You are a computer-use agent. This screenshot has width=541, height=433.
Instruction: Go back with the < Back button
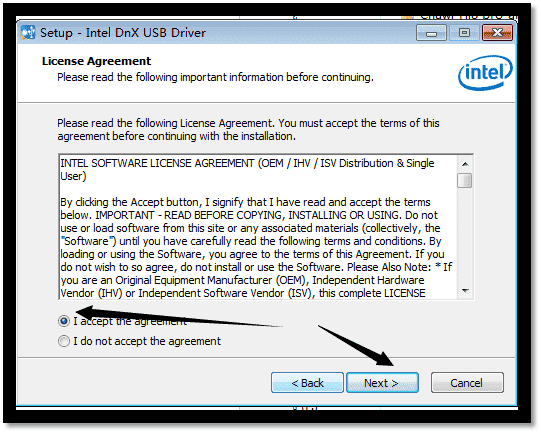307,383
